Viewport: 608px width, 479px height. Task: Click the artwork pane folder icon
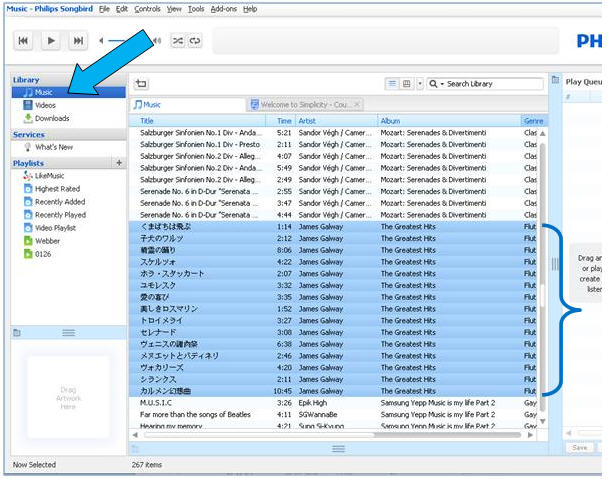pyautogui.click(x=17, y=332)
